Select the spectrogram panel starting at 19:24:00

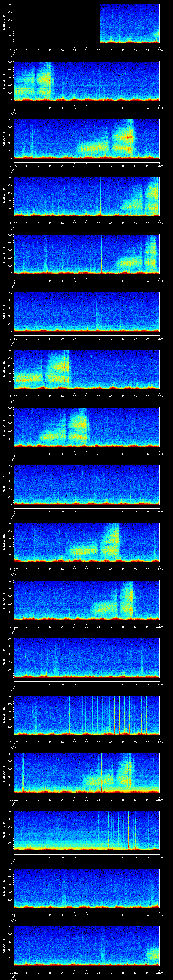[x=86, y=888]
